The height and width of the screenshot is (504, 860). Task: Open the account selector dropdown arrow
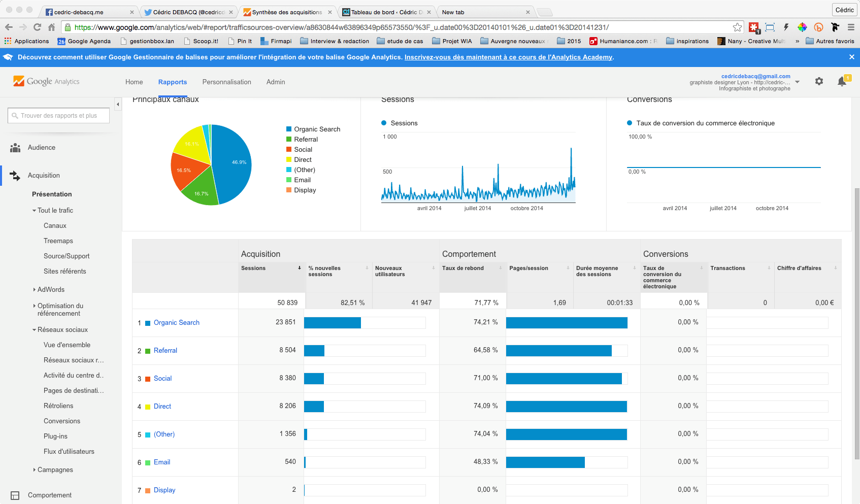797,82
